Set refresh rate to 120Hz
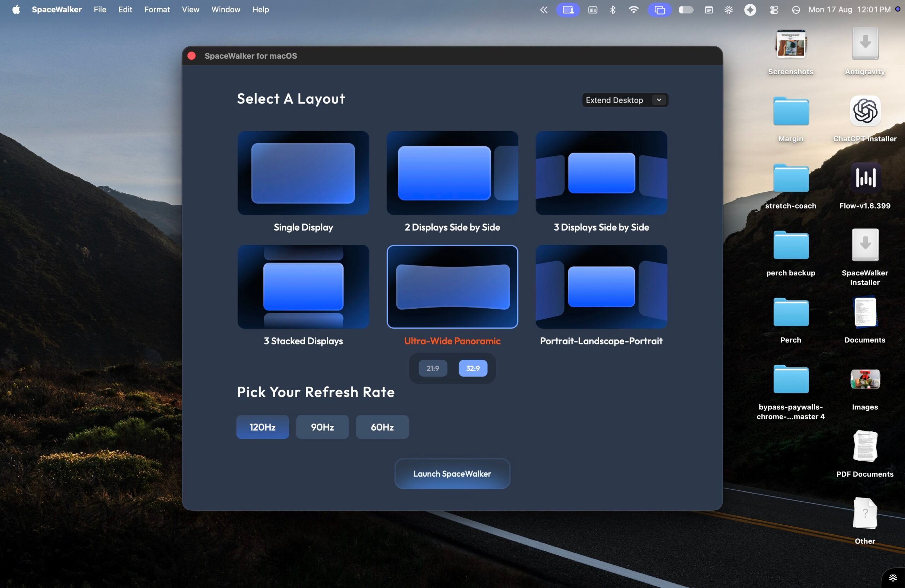The image size is (905, 588). [x=262, y=427]
